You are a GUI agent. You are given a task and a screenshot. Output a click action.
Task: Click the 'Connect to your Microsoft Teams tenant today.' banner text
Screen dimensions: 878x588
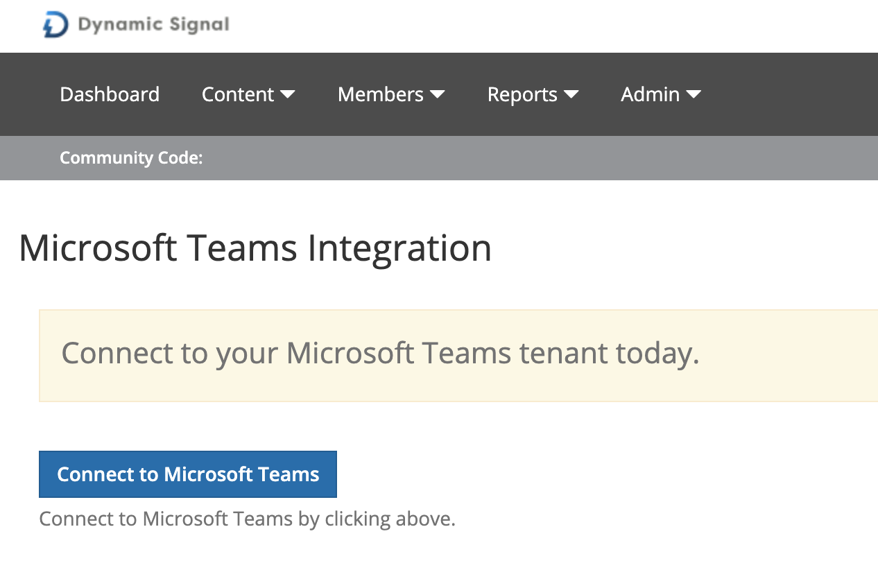tap(380, 354)
